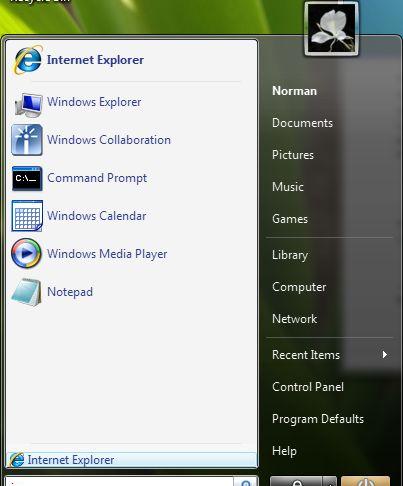
Task: Open the Music folder
Action: click(288, 187)
